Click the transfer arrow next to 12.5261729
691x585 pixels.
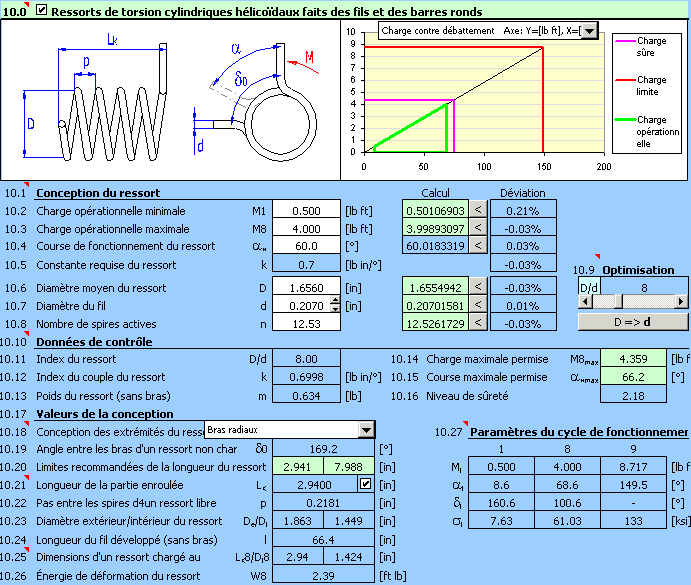[x=478, y=322]
